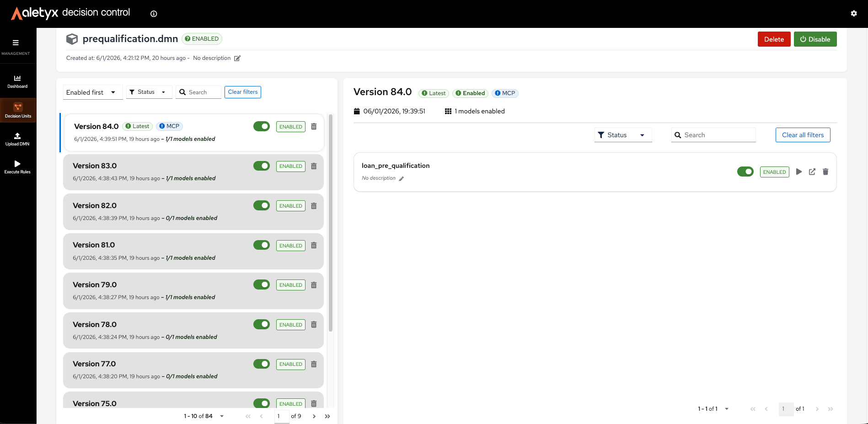This screenshot has width=868, height=424.
Task: Select the Version 78.0 card
Action: tap(193, 330)
